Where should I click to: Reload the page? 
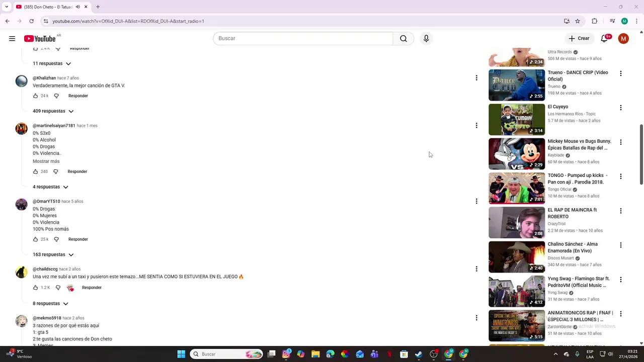[31, 21]
